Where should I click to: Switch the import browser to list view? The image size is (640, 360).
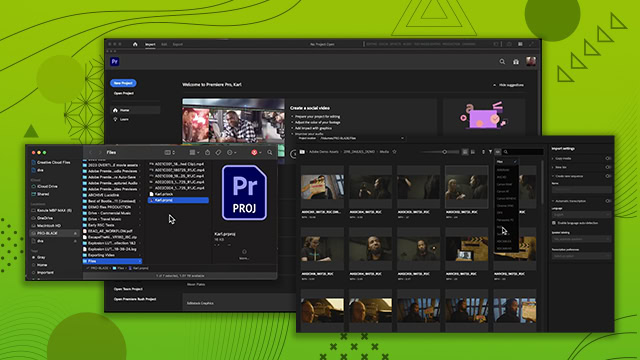(x=473, y=152)
